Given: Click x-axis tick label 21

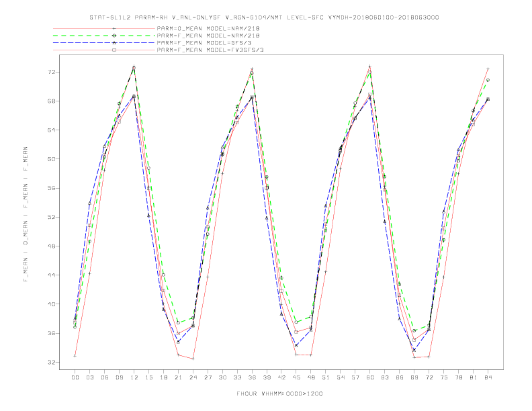Looking at the screenshot, I should click(178, 377).
